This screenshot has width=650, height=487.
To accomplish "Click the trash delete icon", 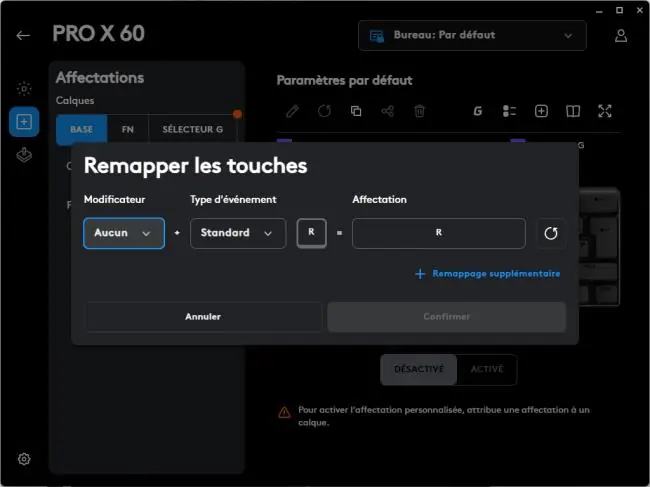I will [x=420, y=111].
